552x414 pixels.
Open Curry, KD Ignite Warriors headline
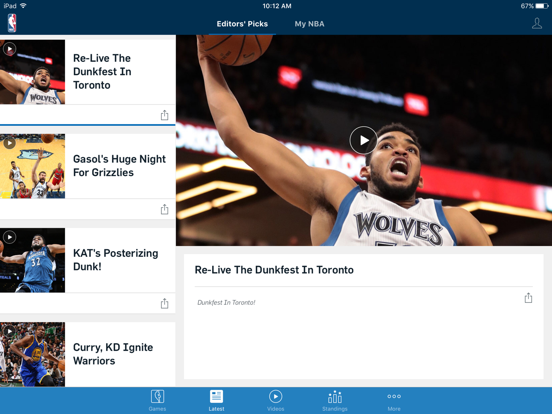point(113,354)
